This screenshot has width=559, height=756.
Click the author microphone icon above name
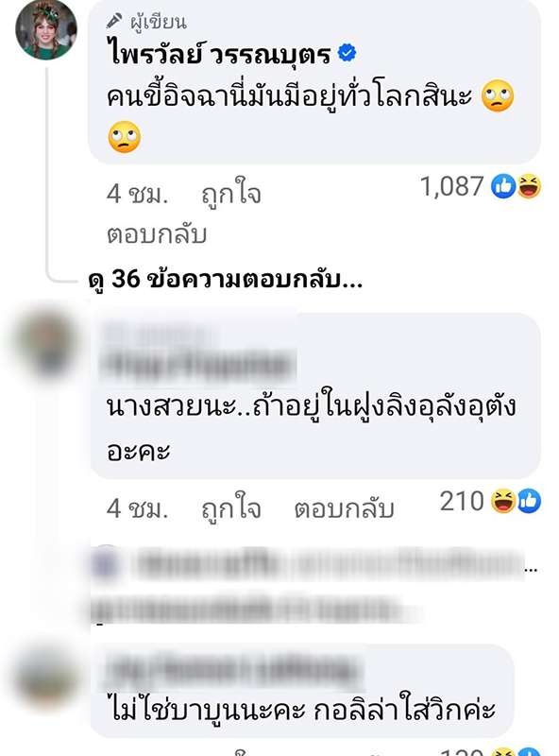[114, 21]
